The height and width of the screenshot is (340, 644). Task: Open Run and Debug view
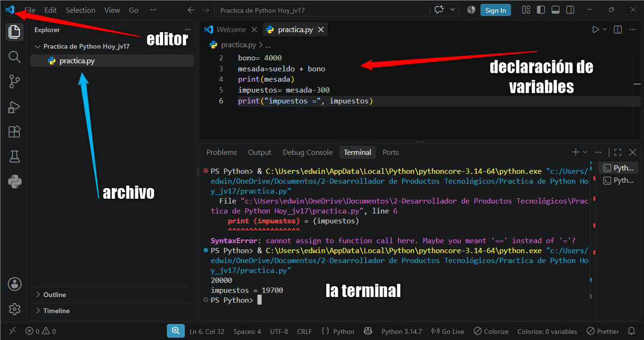[14, 107]
